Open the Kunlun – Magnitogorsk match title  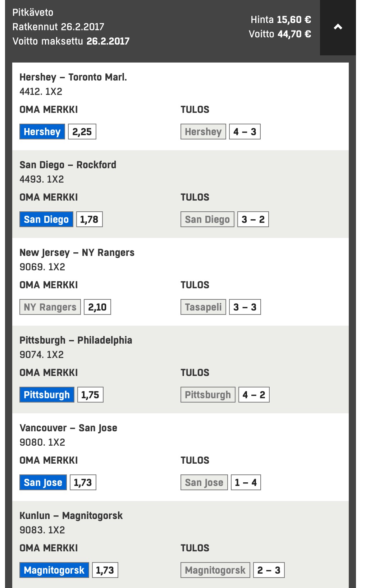[x=71, y=515]
